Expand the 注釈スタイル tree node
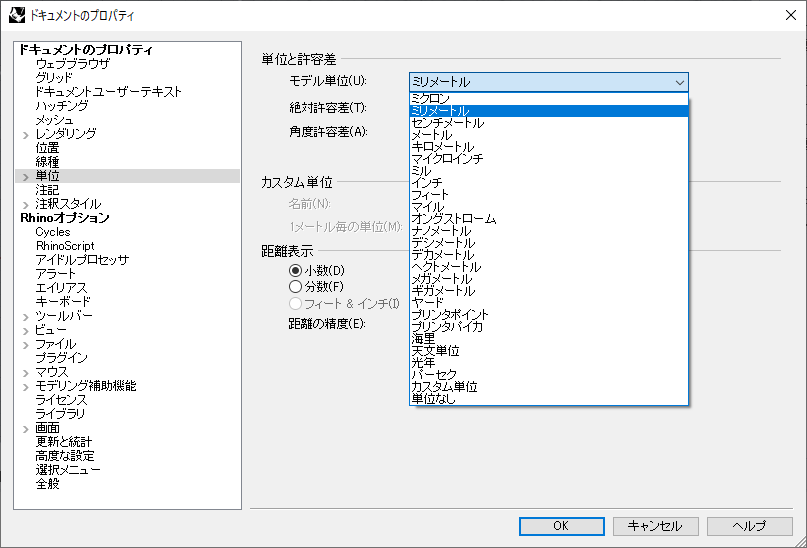Image resolution: width=807 pixels, height=548 pixels. click(x=25, y=204)
